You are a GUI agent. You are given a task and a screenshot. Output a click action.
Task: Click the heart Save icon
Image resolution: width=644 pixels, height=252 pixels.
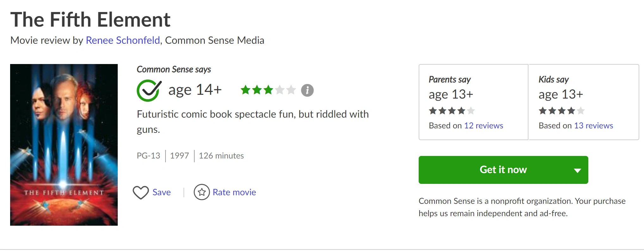pos(141,192)
